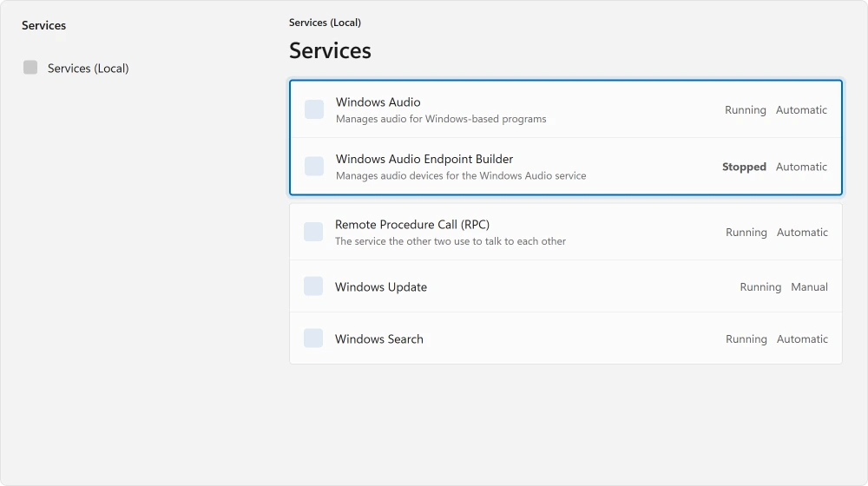The height and width of the screenshot is (486, 868).
Task: Click Automatic startup type of RPC row
Action: point(802,232)
